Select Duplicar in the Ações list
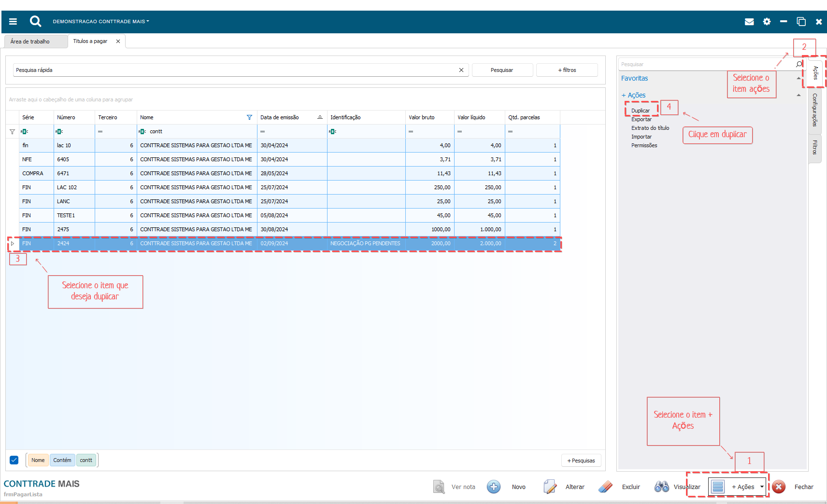Image resolution: width=827 pixels, height=504 pixels. [x=640, y=111]
